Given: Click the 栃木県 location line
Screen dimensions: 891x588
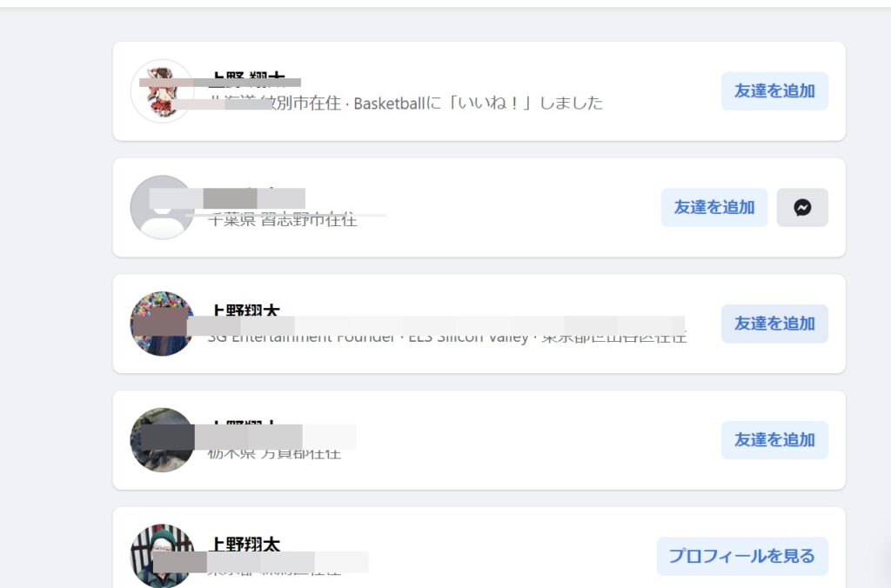Looking at the screenshot, I should pos(274,453).
